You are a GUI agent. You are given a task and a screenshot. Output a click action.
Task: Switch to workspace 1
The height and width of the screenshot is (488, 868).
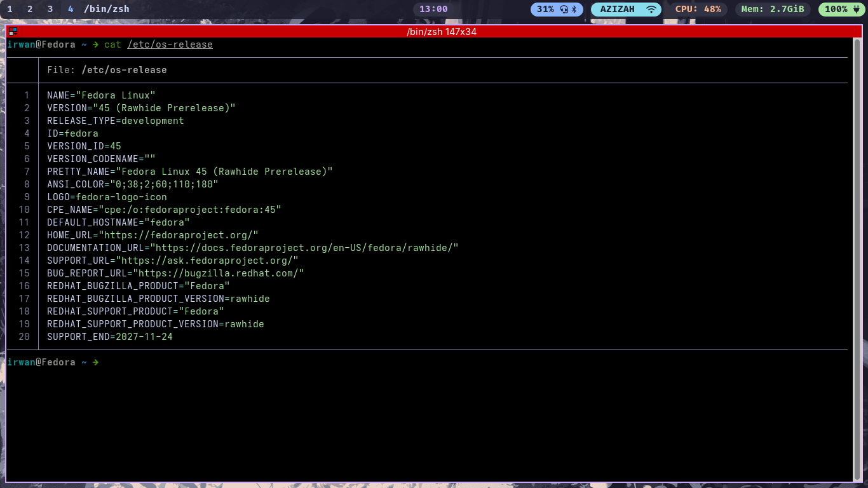[10, 10]
